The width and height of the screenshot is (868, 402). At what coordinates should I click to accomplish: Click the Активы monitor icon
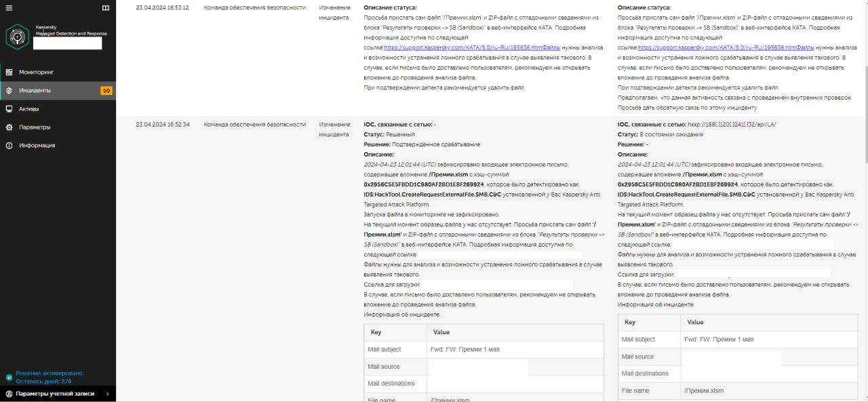[9, 108]
